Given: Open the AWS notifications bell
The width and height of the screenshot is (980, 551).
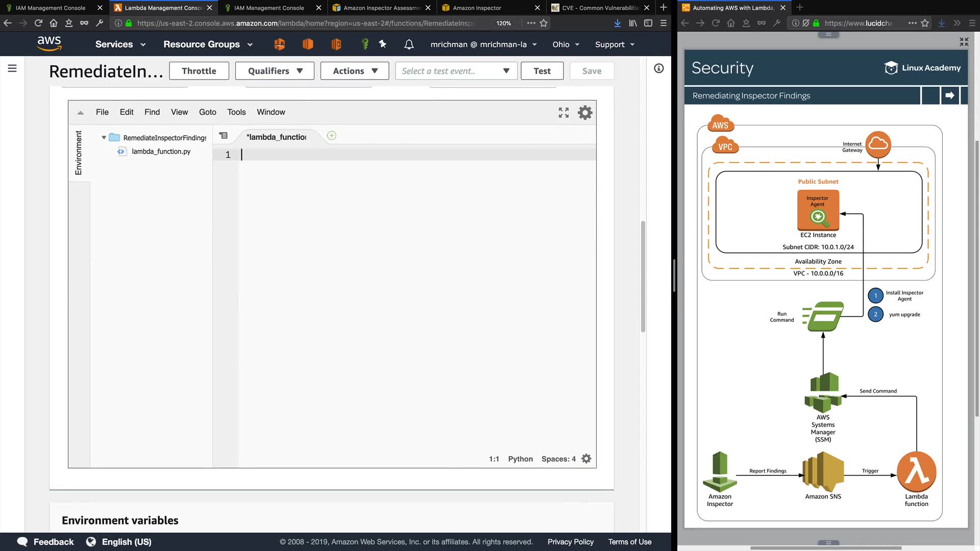Looking at the screenshot, I should pyautogui.click(x=409, y=44).
